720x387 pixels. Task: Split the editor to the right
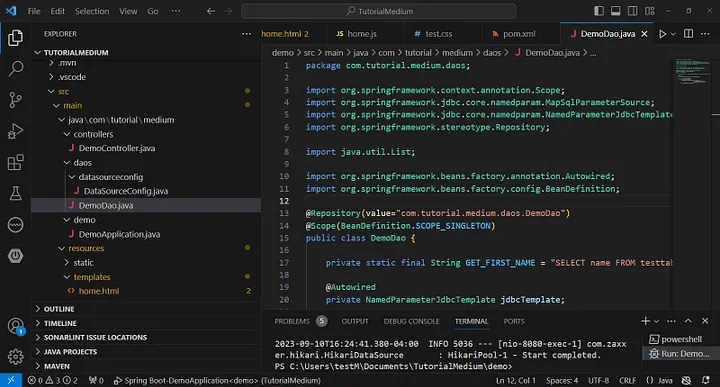pyautogui.click(x=688, y=34)
